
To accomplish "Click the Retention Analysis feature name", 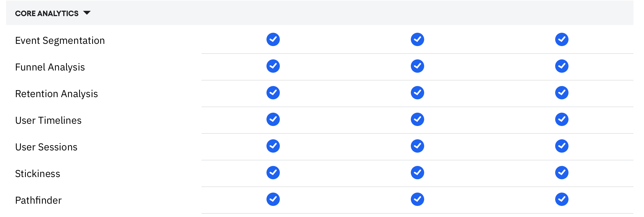I will (x=56, y=94).
